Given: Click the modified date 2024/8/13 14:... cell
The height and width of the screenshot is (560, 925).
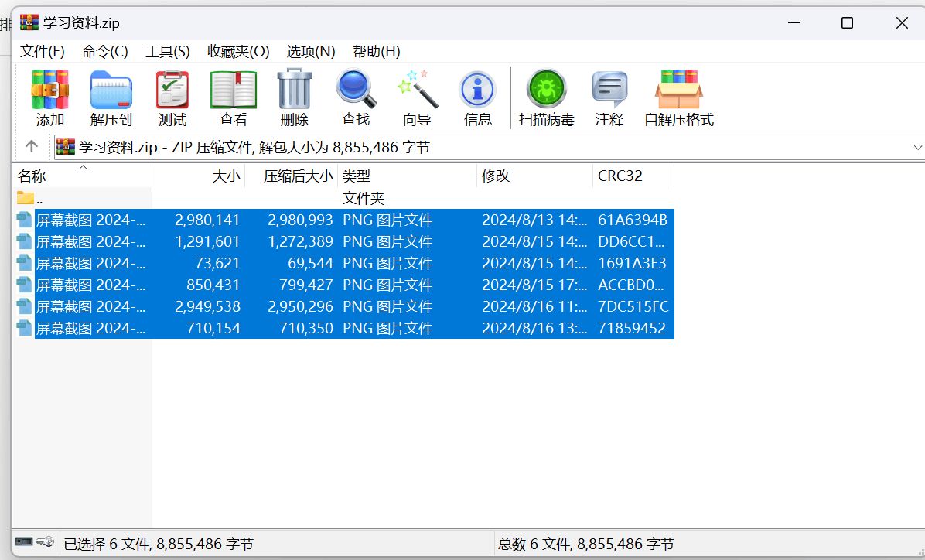Looking at the screenshot, I should coord(534,220).
